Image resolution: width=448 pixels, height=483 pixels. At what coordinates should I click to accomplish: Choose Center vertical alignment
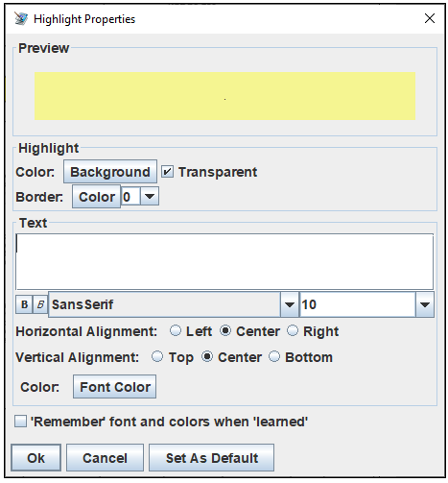tap(207, 356)
